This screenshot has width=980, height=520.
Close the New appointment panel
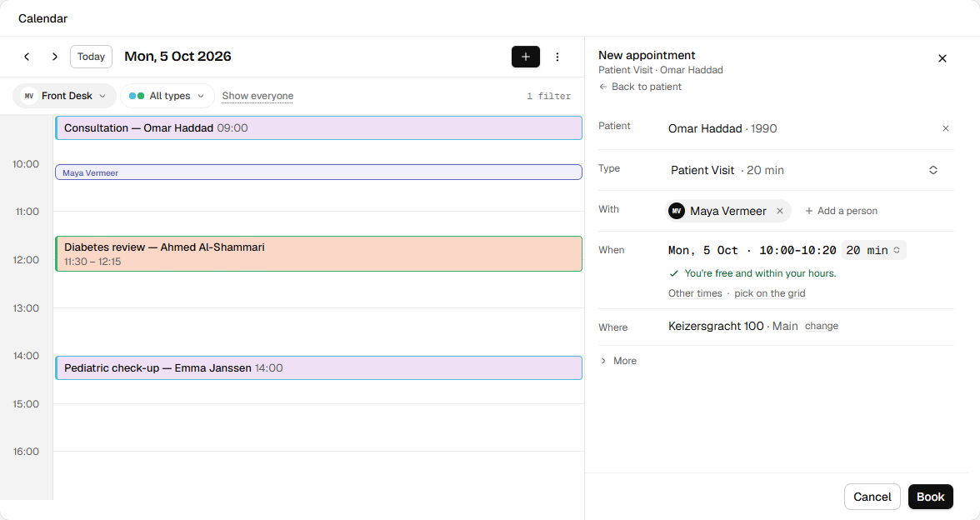pyautogui.click(x=942, y=58)
